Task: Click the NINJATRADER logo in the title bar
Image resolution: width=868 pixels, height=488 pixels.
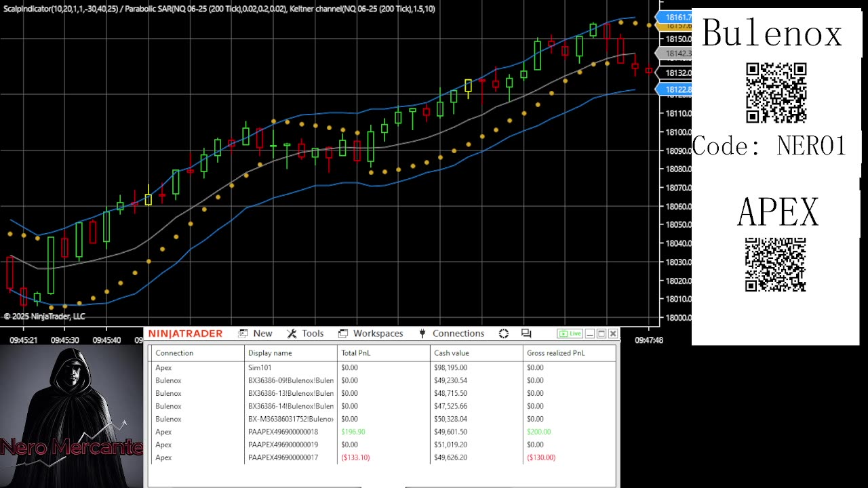Action: coord(185,333)
